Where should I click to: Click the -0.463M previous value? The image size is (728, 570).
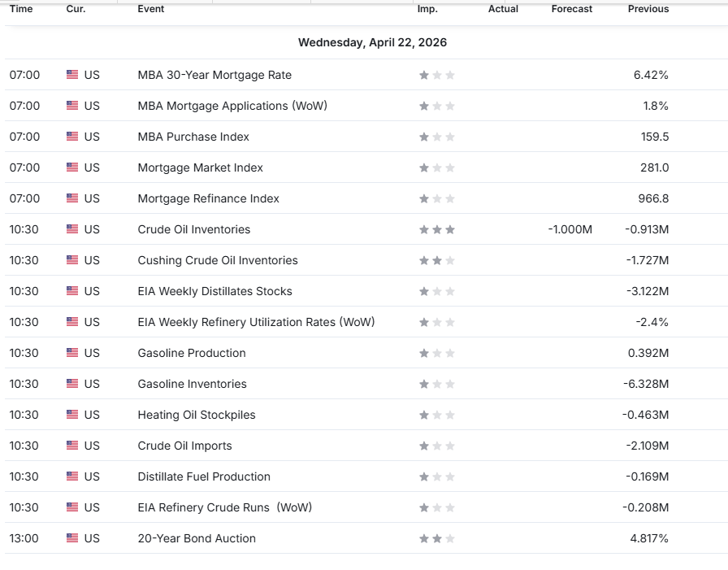(646, 415)
